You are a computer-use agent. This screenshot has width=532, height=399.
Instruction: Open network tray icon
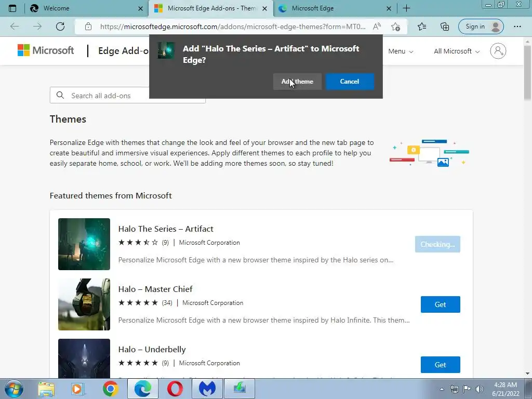[x=454, y=389]
